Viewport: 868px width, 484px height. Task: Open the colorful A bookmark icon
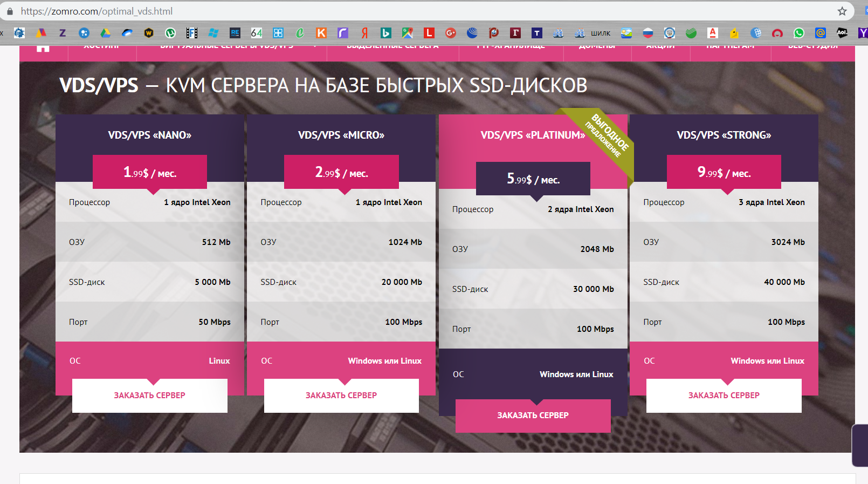(x=41, y=33)
